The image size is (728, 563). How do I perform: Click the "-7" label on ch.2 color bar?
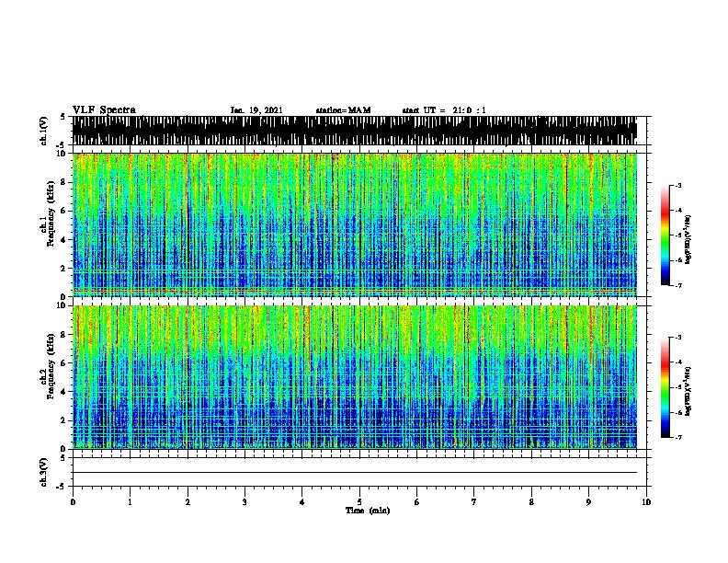pyautogui.click(x=678, y=438)
